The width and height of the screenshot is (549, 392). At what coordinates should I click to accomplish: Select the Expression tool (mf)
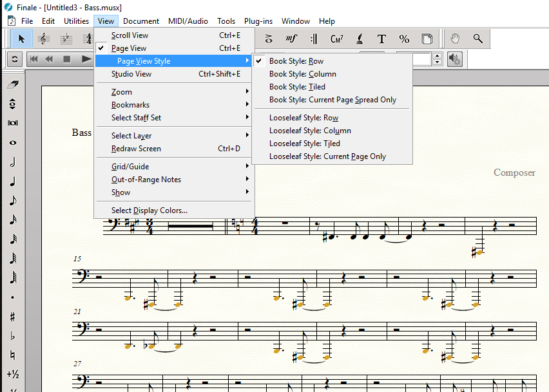tap(291, 39)
